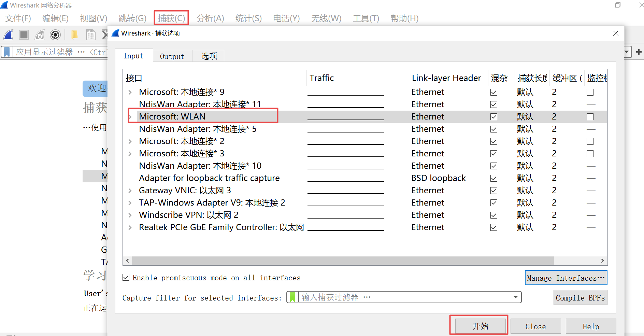
Task: Open capture options gear icon in toolbar
Action: pyautogui.click(x=55, y=35)
